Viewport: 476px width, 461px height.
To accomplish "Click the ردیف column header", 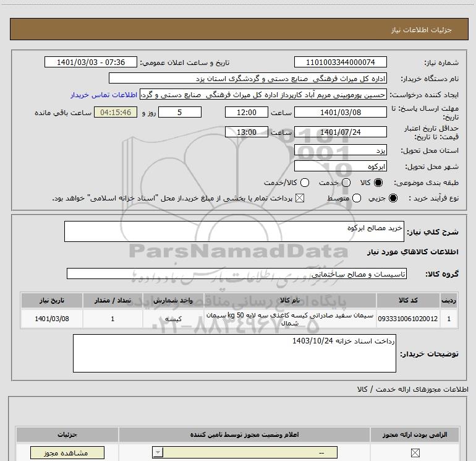I will (449, 300).
